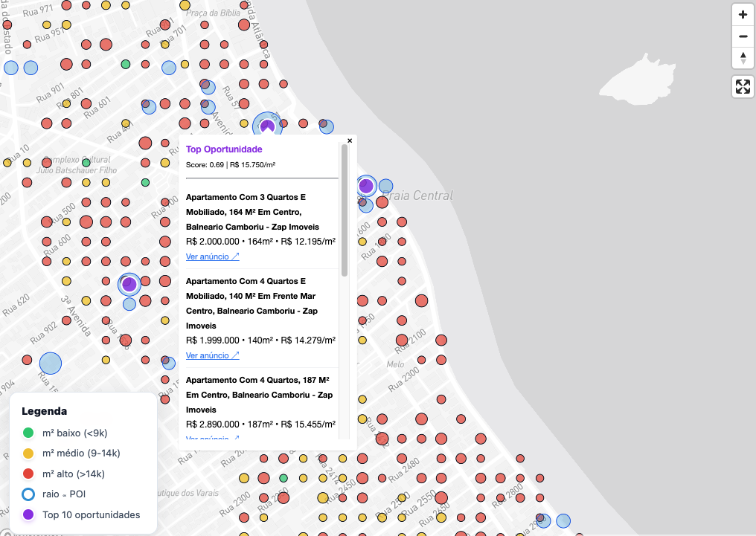Click red m² alto legend swatch

[x=28, y=474]
